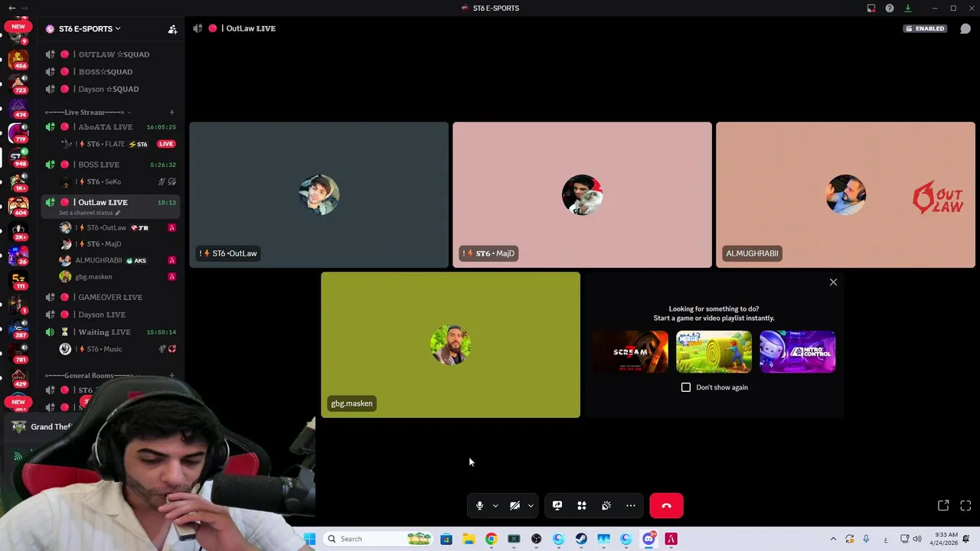Click Discord download update icon

pos(908,8)
